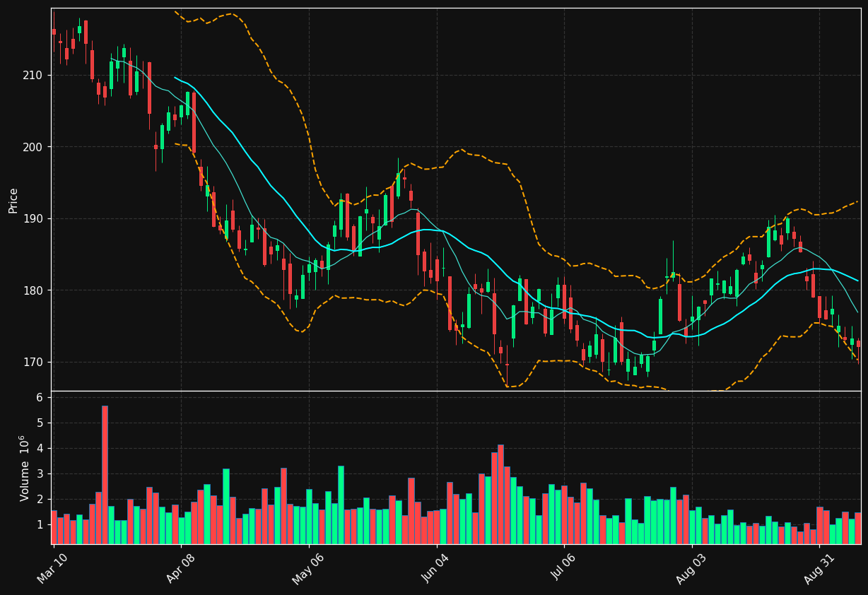Click the 190 price axis label
This screenshot has width=868, height=595.
coord(33,219)
